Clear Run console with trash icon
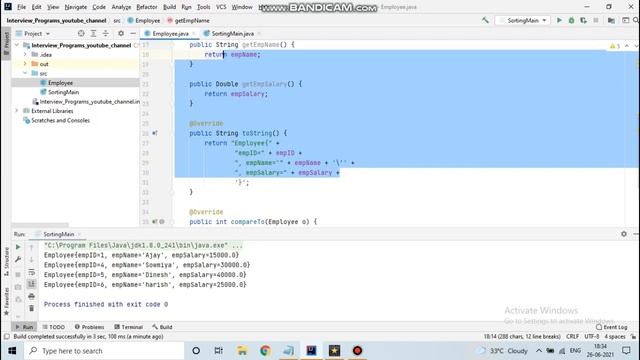This screenshot has width=640, height=360. point(31,309)
